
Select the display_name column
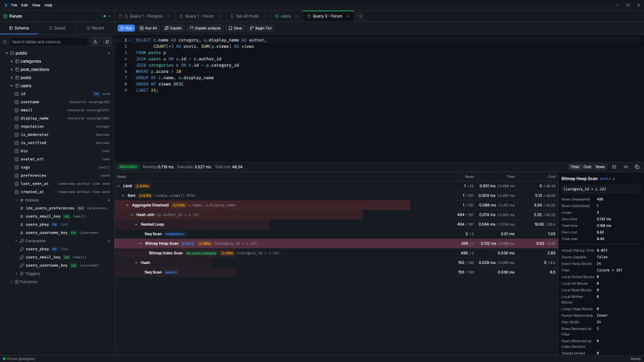coord(57,118)
